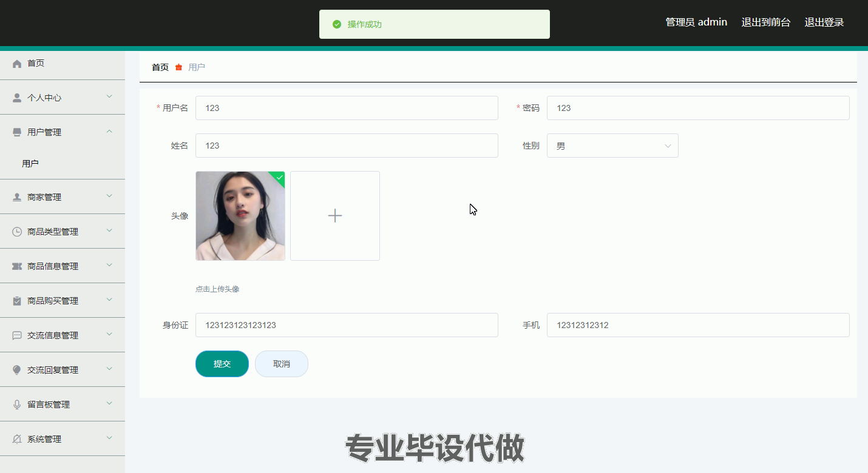Screen dimensions: 868x473
Task: Click the person icon beside 个人中心
Action: [x=17, y=98]
